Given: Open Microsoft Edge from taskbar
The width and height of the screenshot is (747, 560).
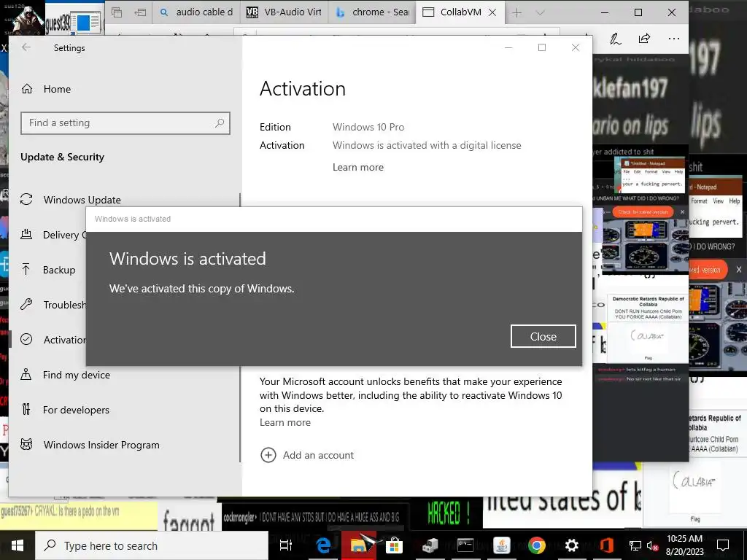Looking at the screenshot, I should point(323,545).
